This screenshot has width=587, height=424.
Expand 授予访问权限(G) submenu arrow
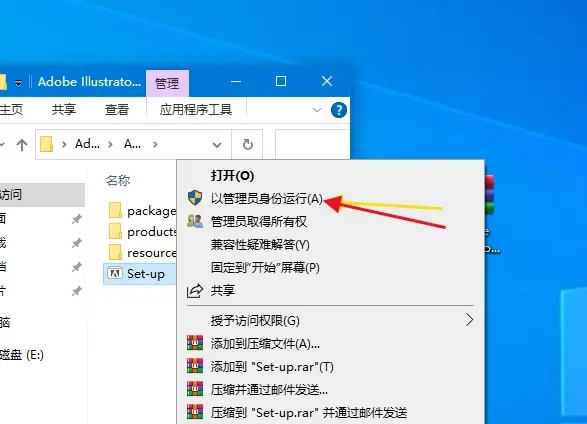point(469,320)
